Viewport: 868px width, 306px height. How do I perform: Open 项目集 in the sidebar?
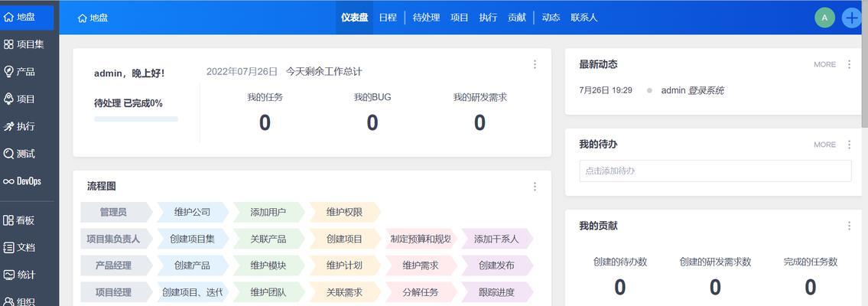coord(24,45)
